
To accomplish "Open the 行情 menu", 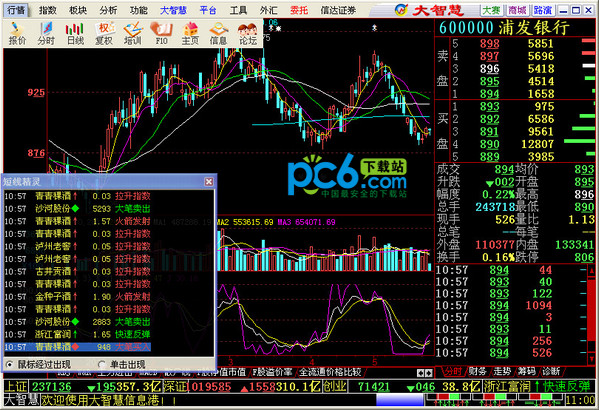I will click(16, 10).
